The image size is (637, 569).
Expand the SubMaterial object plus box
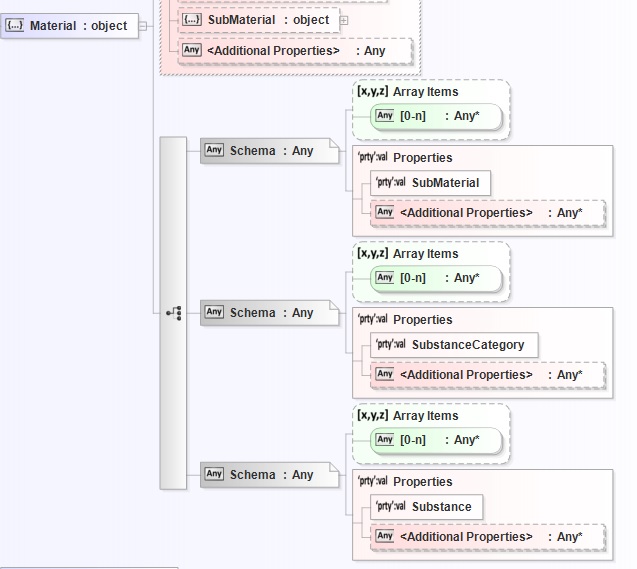click(x=344, y=20)
